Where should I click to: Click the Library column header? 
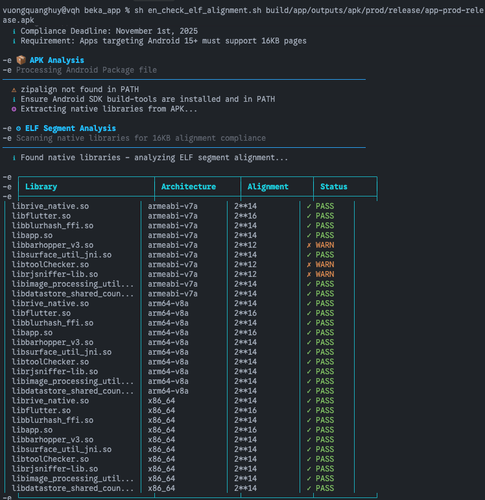coord(41,187)
